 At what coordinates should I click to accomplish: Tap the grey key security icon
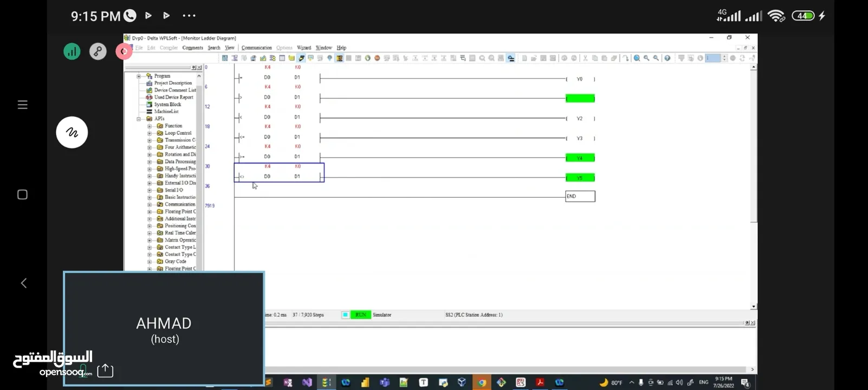(98, 51)
